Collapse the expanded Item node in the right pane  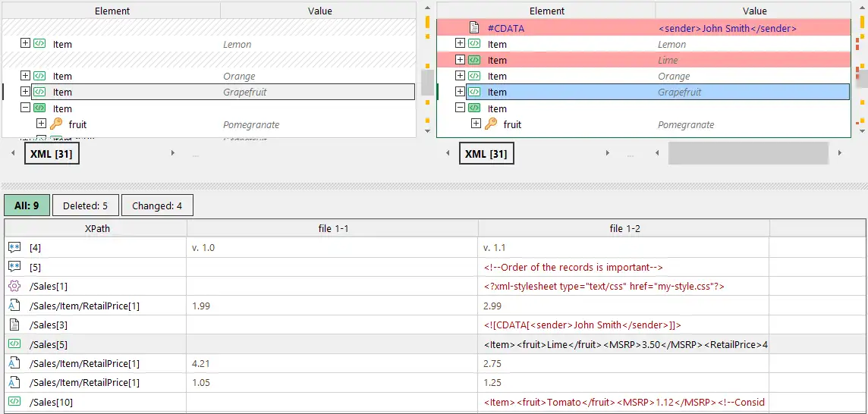click(x=460, y=108)
